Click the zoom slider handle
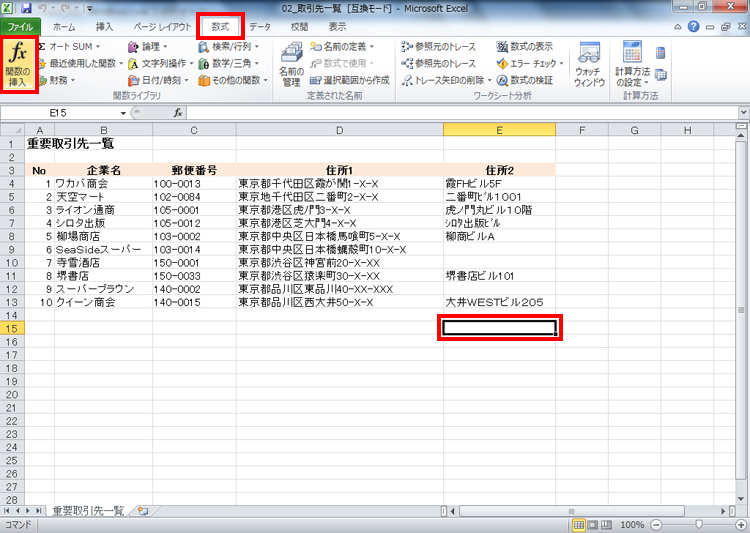Screen dimensions: 750x533 click(x=699, y=525)
